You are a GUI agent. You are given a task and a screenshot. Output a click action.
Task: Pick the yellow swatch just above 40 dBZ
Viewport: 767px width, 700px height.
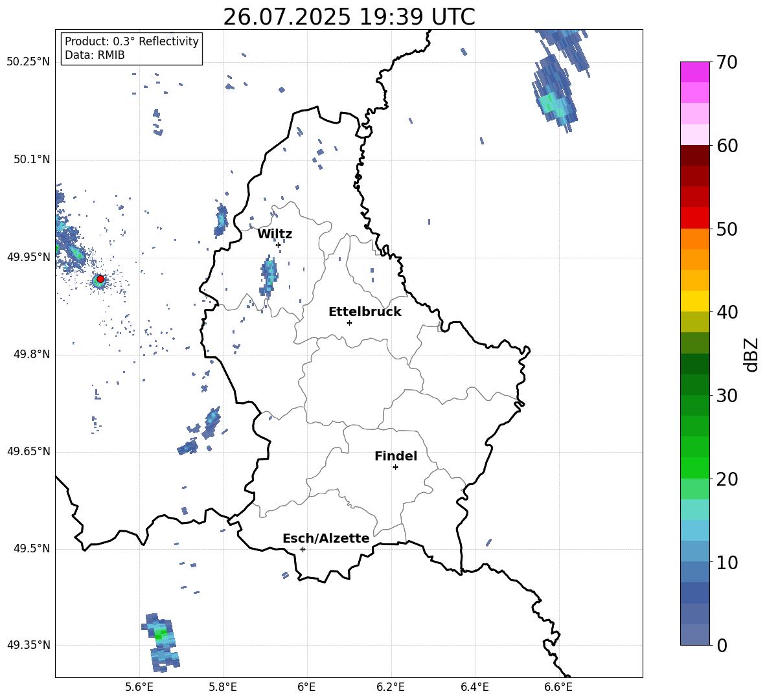(x=694, y=301)
